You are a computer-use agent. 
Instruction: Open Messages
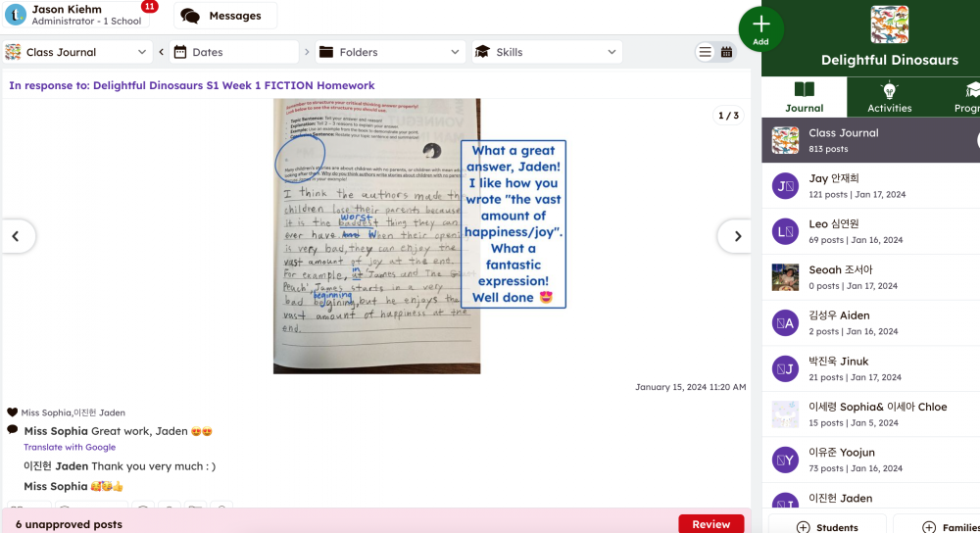[225, 16]
